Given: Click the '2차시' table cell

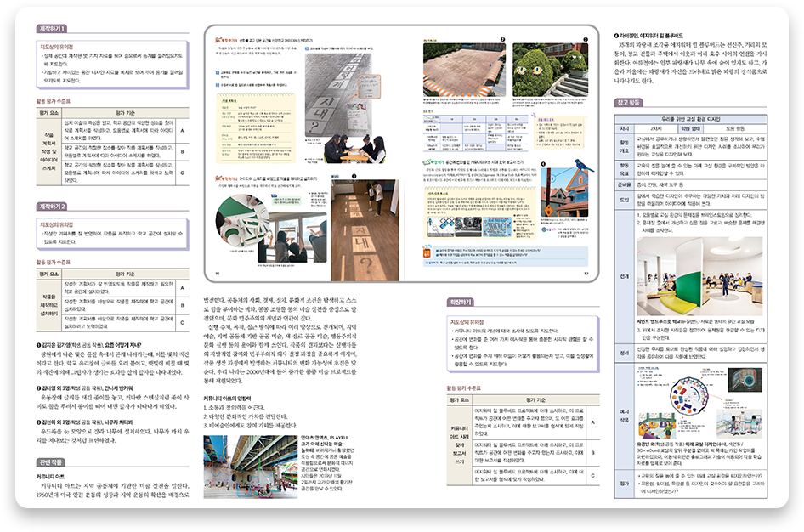Looking at the screenshot, I should [x=655, y=128].
